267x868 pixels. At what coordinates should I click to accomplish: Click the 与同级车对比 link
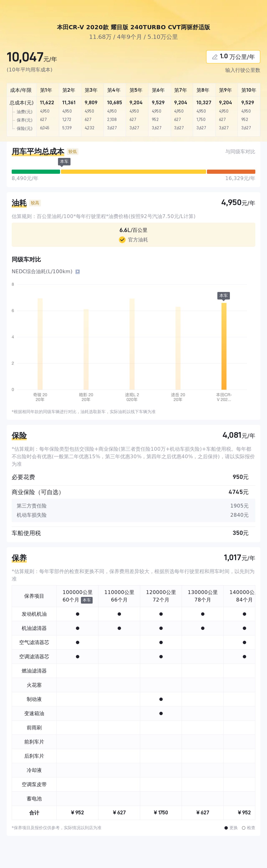(240, 152)
